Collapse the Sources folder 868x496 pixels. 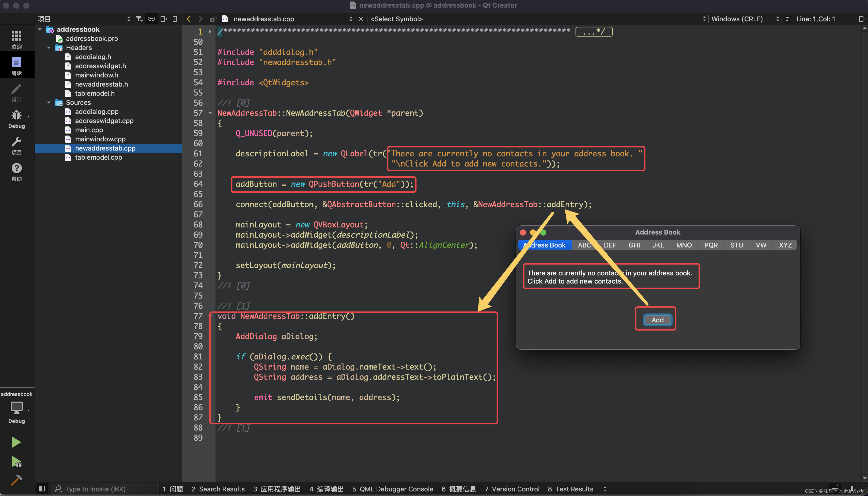tap(49, 103)
